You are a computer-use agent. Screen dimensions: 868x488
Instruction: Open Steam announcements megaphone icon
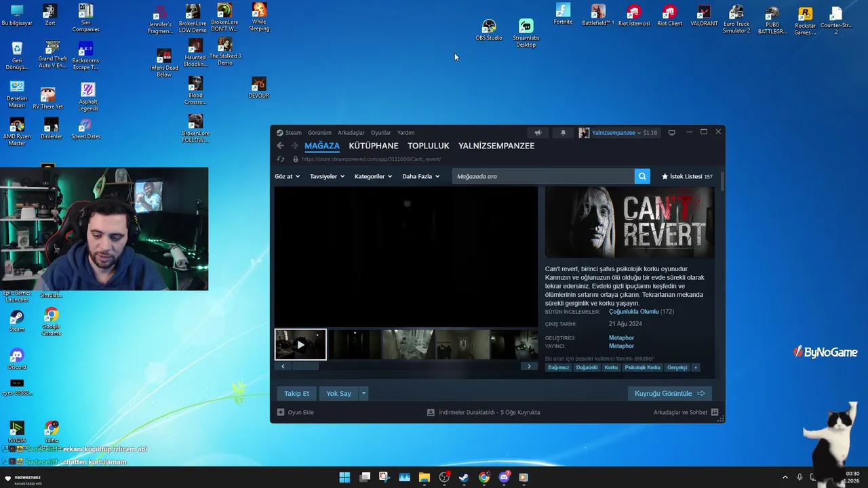coord(538,133)
